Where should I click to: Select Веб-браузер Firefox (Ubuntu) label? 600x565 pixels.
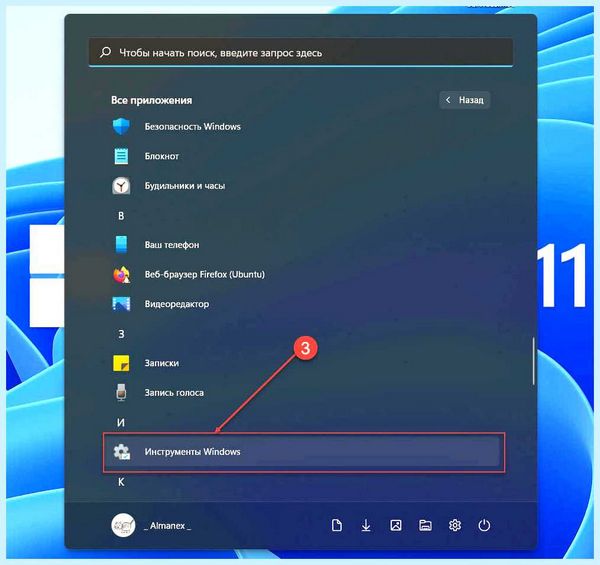[205, 274]
